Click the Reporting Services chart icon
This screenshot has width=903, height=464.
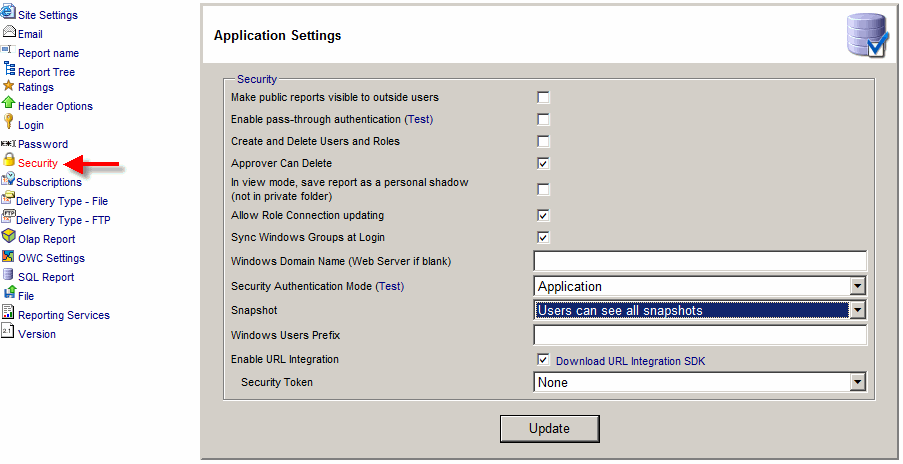(x=8, y=311)
